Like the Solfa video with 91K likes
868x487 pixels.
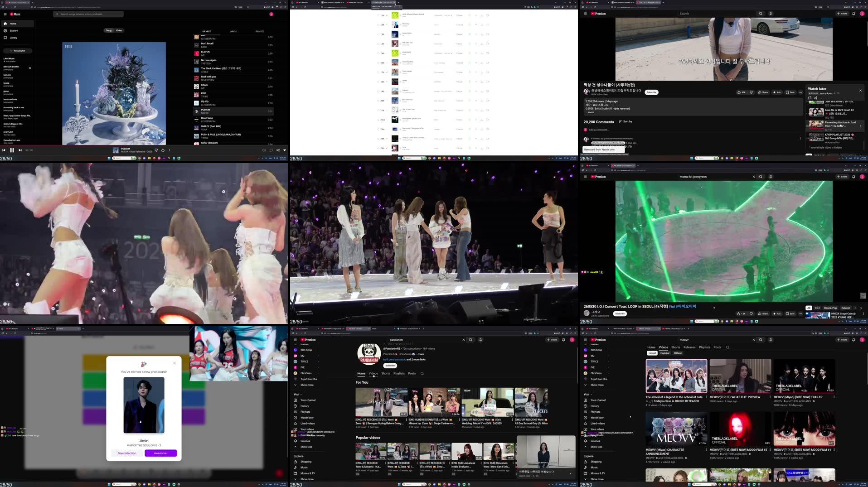click(x=742, y=92)
